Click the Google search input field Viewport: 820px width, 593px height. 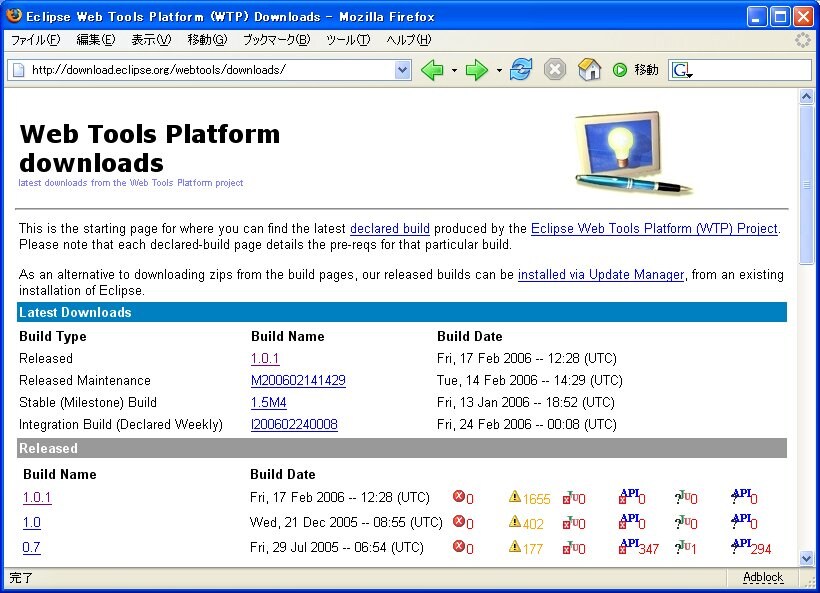click(753, 70)
